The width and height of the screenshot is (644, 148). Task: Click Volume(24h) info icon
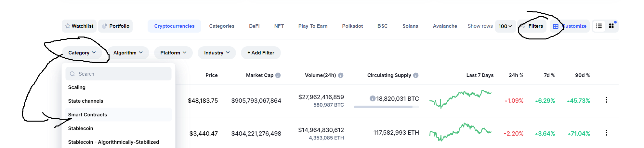341,75
